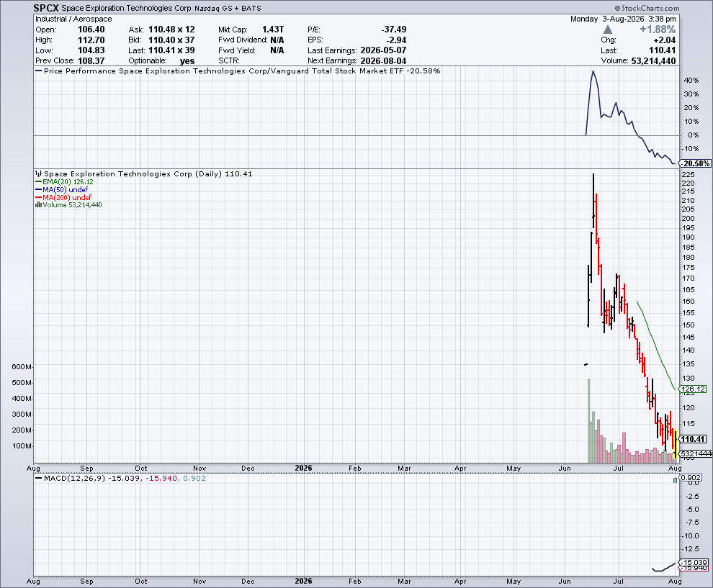Image resolution: width=713 pixels, height=588 pixels.
Task: Click the Fwd Dividend N/A value
Action: tap(277, 40)
